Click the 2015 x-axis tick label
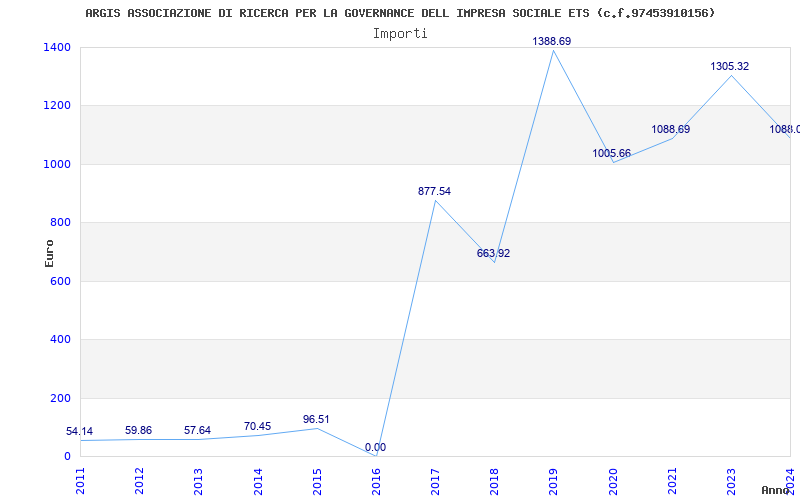This screenshot has height=500, width=800. pyautogui.click(x=317, y=481)
